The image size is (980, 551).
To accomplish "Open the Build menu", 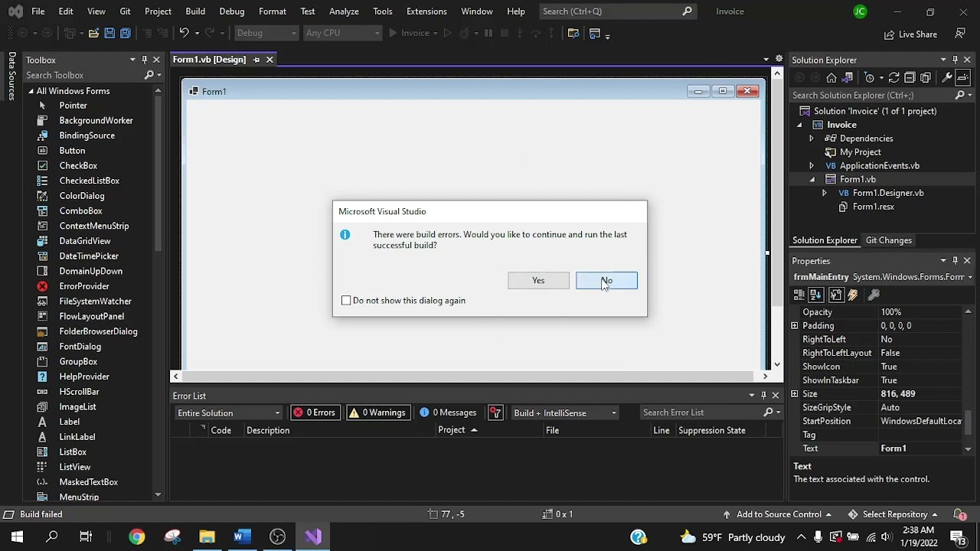I will tap(195, 11).
